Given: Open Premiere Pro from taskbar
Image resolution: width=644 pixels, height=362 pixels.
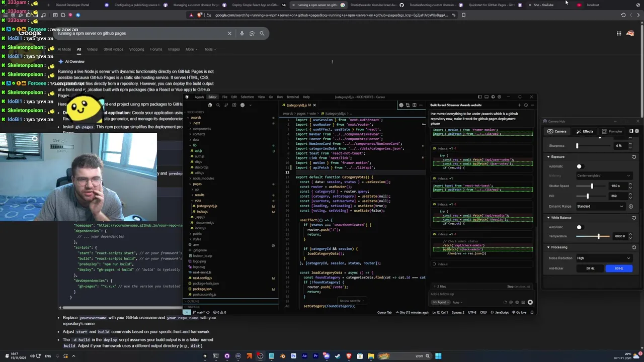Looking at the screenshot, I should point(315,356).
